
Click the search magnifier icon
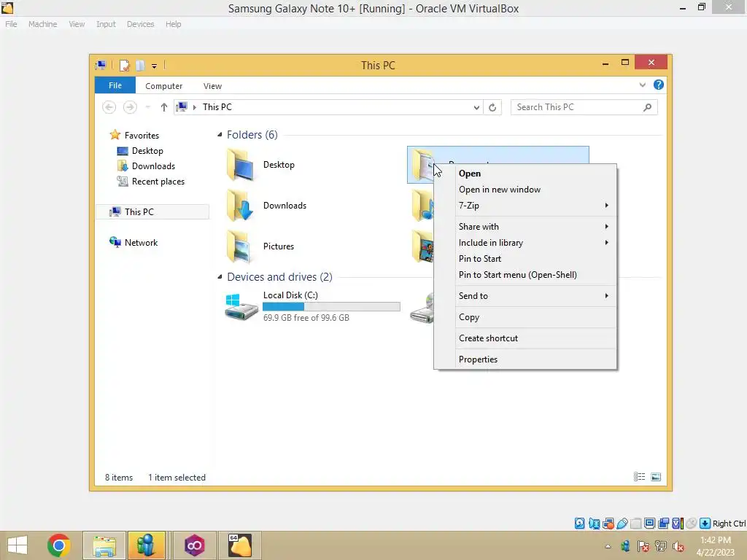647,107
